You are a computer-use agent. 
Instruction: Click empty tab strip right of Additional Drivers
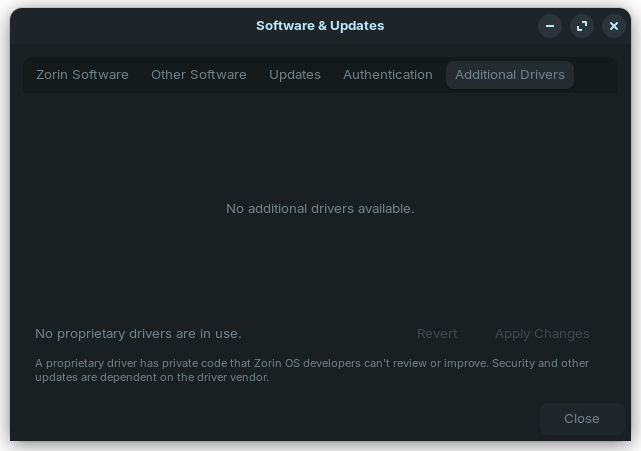596,75
